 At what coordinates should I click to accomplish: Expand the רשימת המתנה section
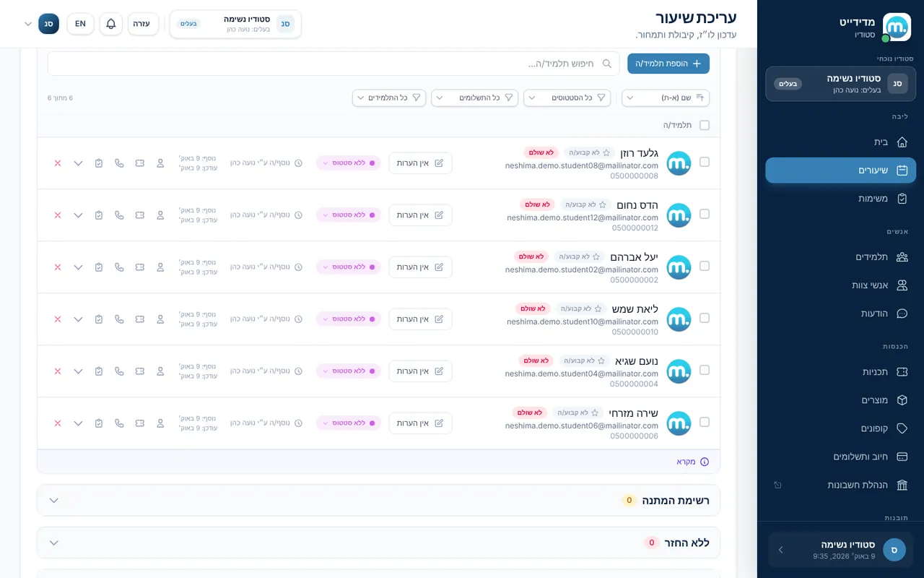click(x=378, y=500)
